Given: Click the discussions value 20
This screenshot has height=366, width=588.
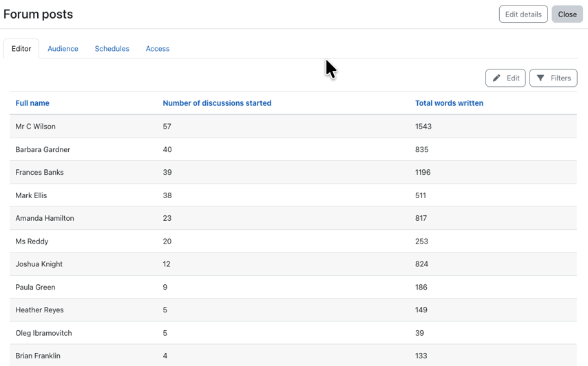Looking at the screenshot, I should [167, 241].
